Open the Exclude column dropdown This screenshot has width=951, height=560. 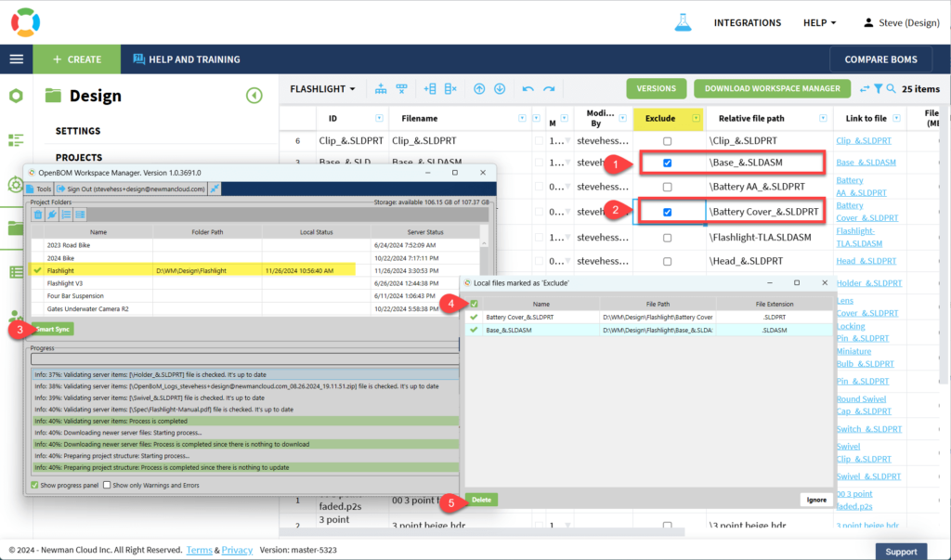pos(697,118)
